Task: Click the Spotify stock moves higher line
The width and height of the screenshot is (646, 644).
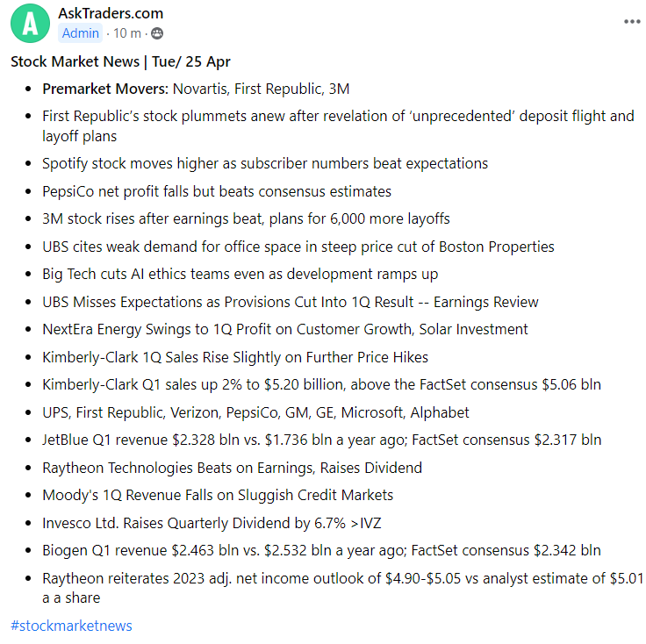Action: point(265,163)
